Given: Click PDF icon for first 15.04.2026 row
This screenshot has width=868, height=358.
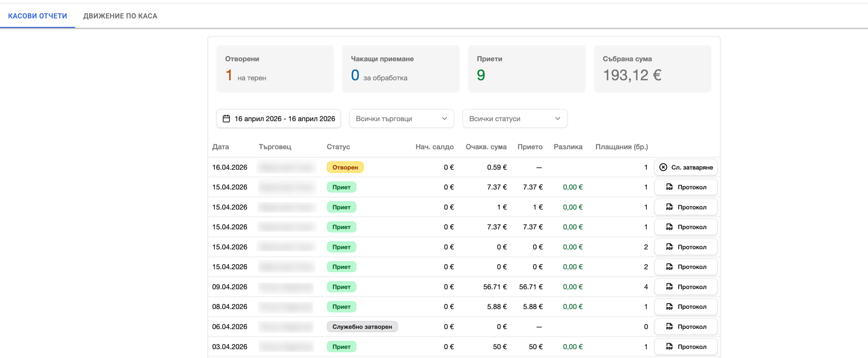Looking at the screenshot, I should tap(669, 187).
